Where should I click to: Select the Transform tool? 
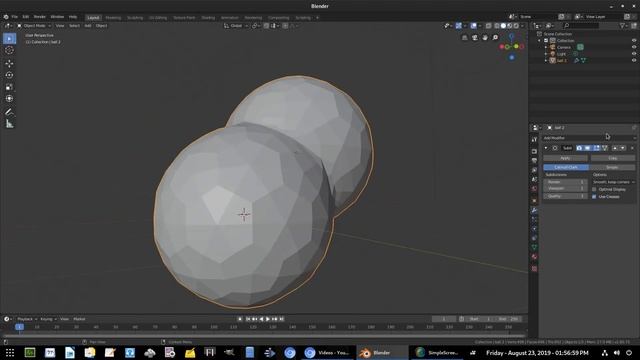(9, 98)
